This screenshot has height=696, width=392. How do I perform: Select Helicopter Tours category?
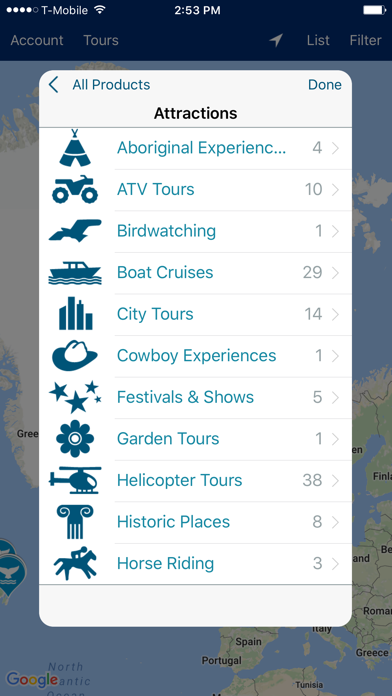point(195,480)
